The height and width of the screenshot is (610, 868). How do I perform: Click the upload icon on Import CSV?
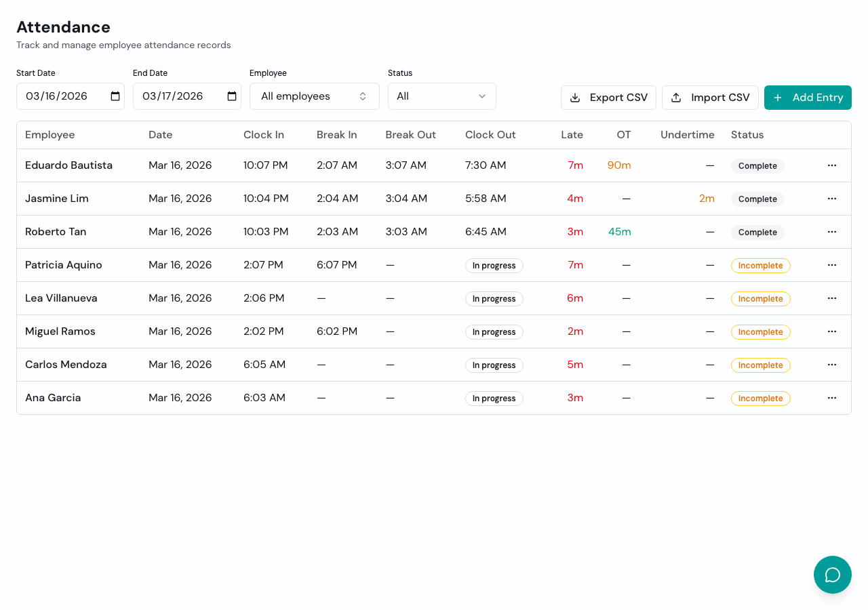pyautogui.click(x=675, y=98)
